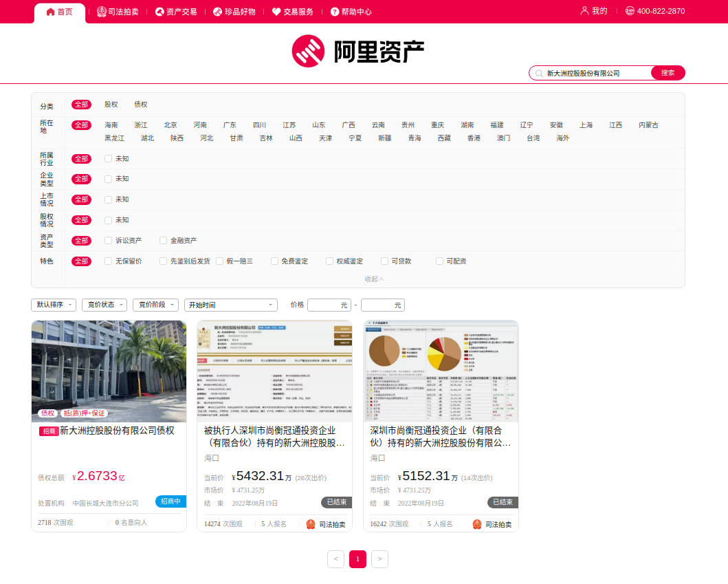Viewport: 728px width, 584px height.
Task: Go to previous results page arrow
Action: 335,559
